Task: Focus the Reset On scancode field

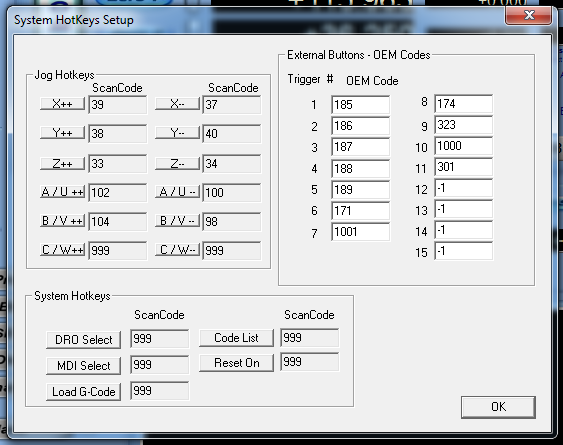Action: tap(310, 362)
